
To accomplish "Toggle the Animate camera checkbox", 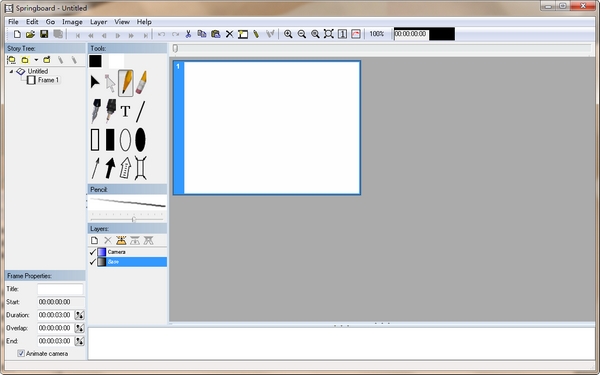I will coord(21,354).
